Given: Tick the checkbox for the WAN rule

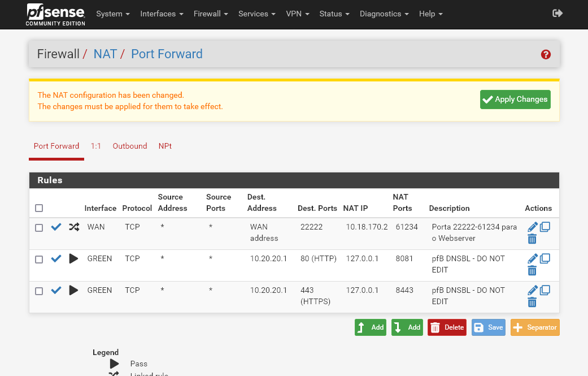Looking at the screenshot, I should click(x=39, y=228).
